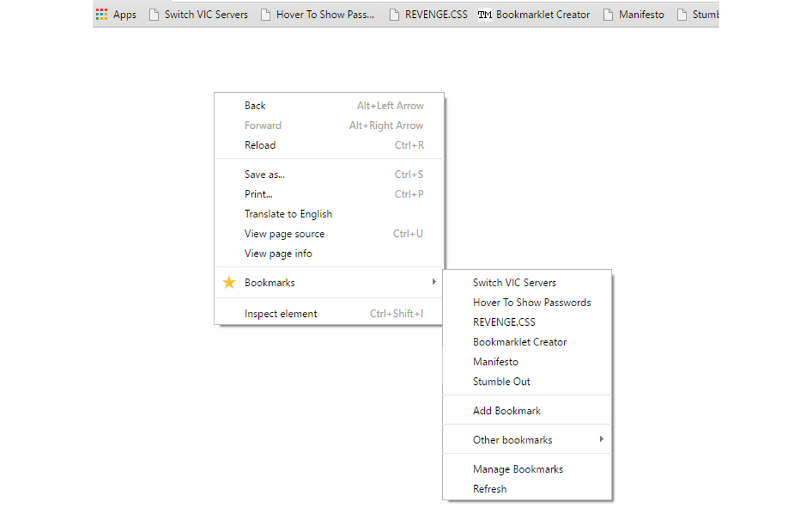This screenshot has height=508, width=812.
Task: Click the REVENGE.CSS page icon in bookmarks bar
Action: coord(394,14)
